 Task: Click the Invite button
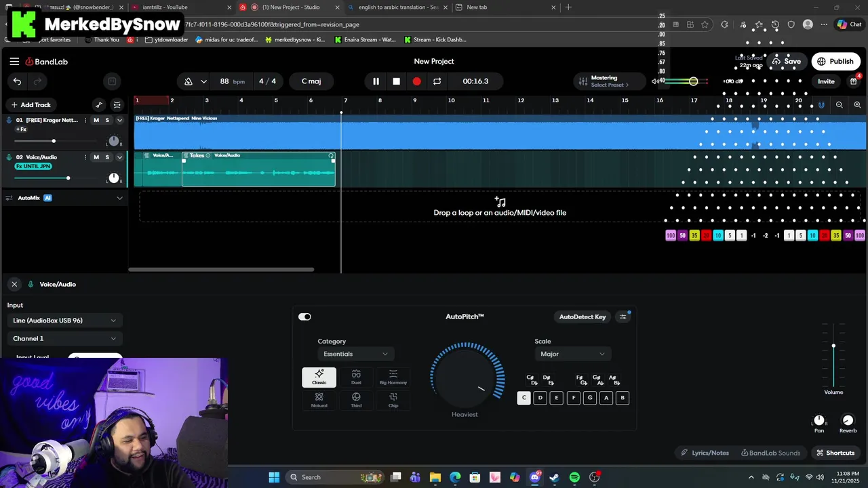[x=826, y=81]
